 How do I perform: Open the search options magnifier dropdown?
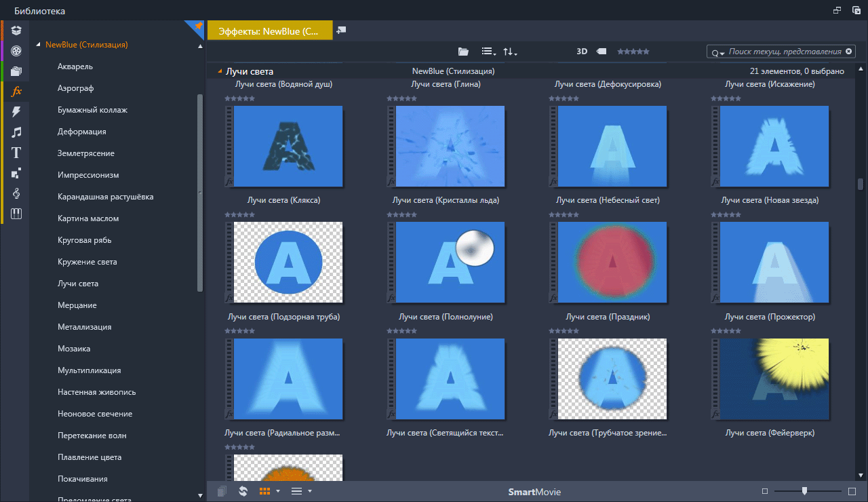click(718, 52)
